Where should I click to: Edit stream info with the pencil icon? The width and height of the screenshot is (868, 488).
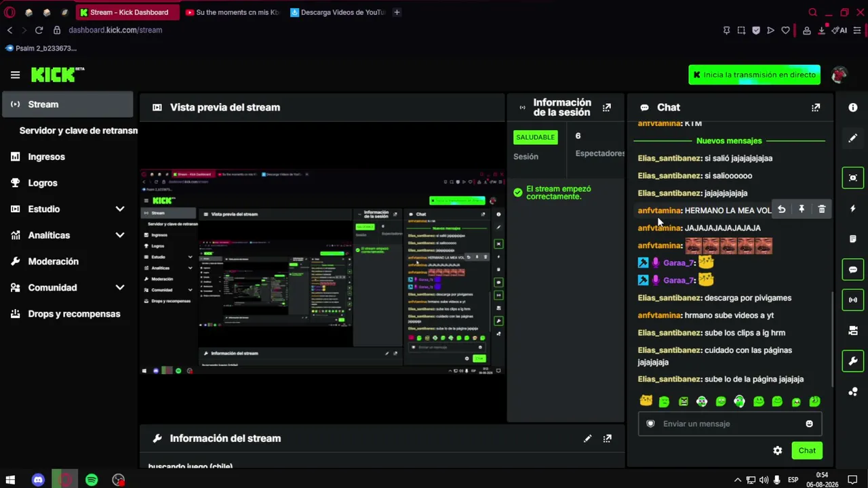(x=587, y=439)
